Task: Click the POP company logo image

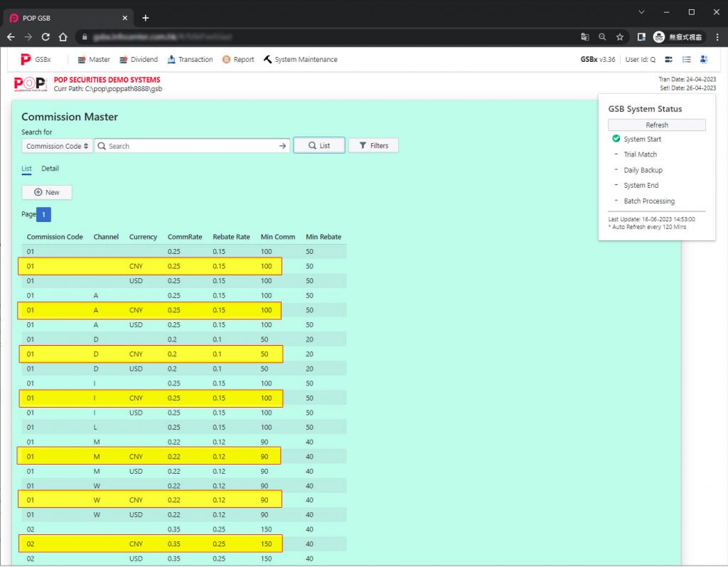Action: tap(30, 84)
